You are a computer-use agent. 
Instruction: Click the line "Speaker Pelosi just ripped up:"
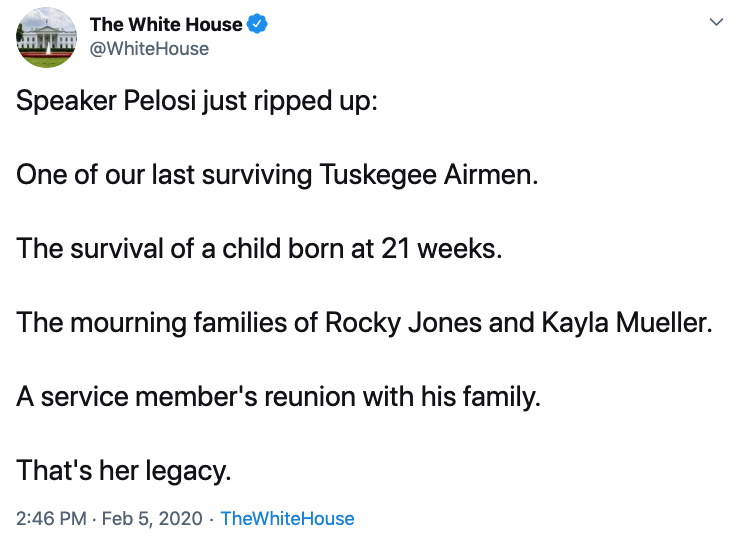pyautogui.click(x=197, y=103)
